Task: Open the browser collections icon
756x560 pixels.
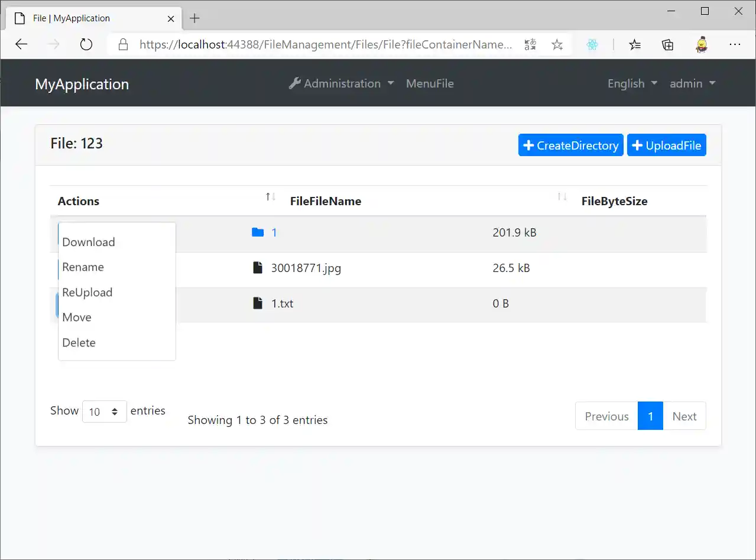Action: (x=667, y=44)
